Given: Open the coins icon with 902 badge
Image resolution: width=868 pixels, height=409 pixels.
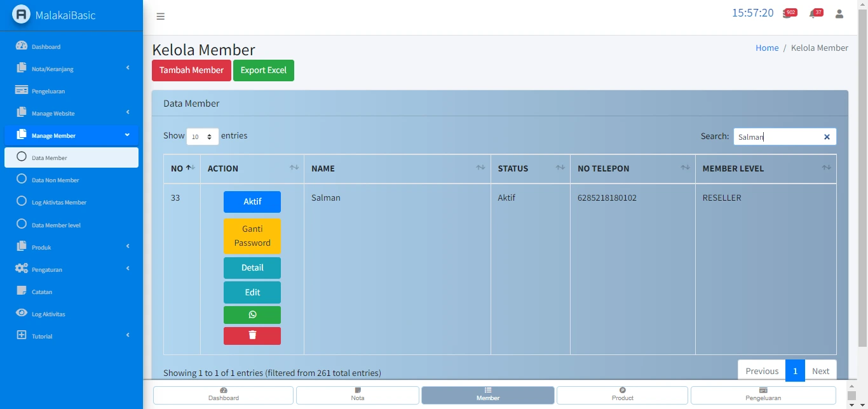Looking at the screenshot, I should pyautogui.click(x=787, y=14).
